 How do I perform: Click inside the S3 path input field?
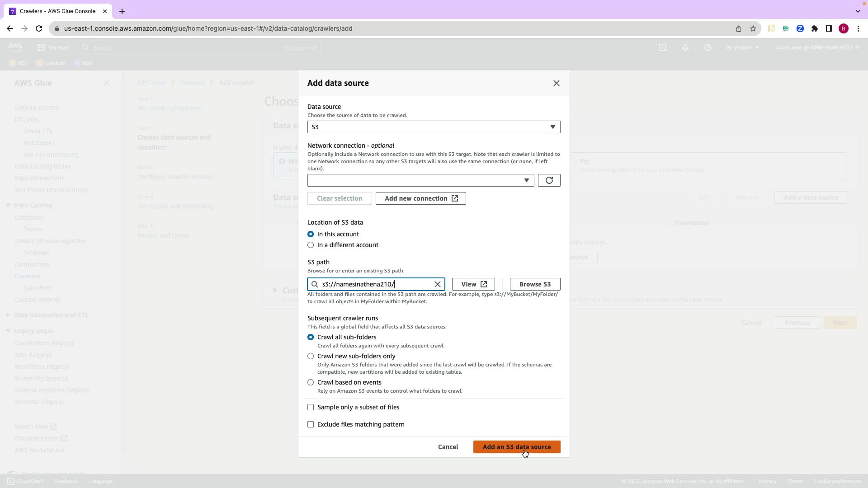coord(375,284)
